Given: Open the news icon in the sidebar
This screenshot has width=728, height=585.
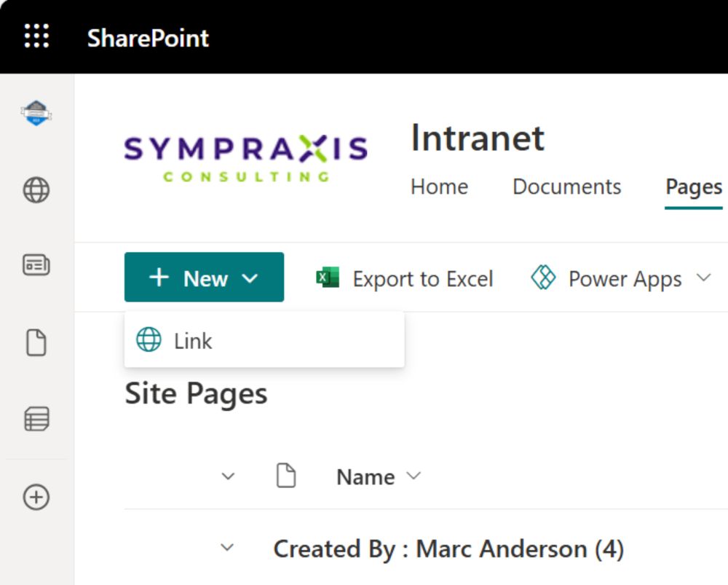Looking at the screenshot, I should pos(36,265).
